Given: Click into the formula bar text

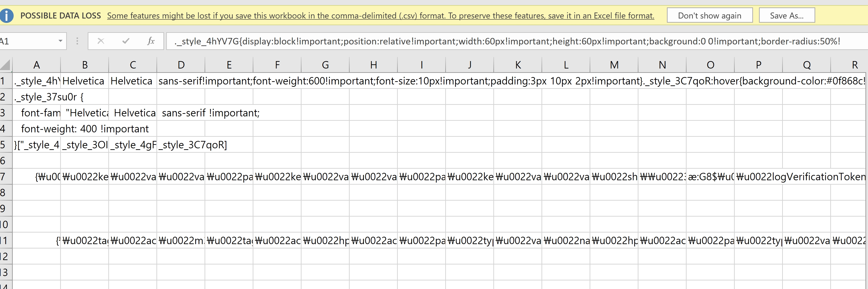Looking at the screenshot, I should click(x=517, y=41).
